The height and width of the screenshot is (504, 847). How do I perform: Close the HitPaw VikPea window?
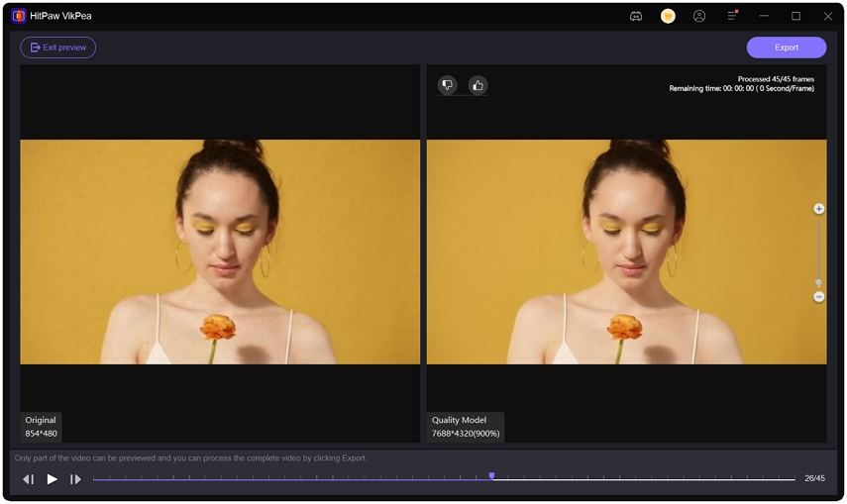(827, 16)
